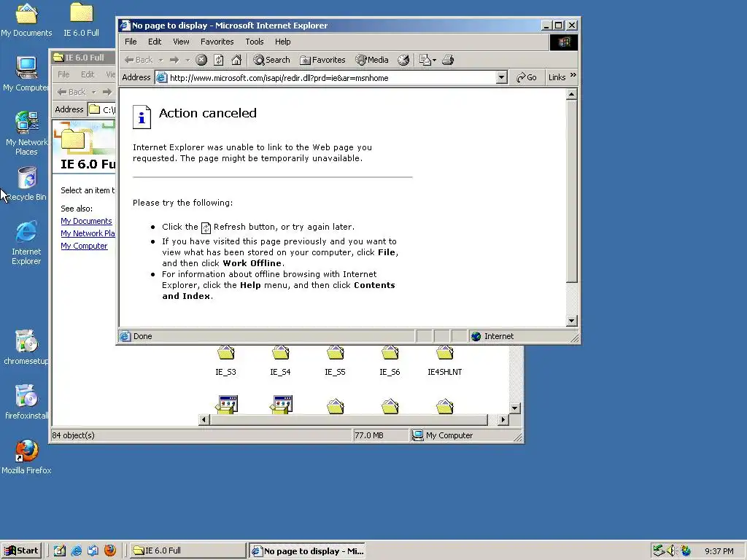Open Back history dropdown in IE 6.0 Full window

94,92
